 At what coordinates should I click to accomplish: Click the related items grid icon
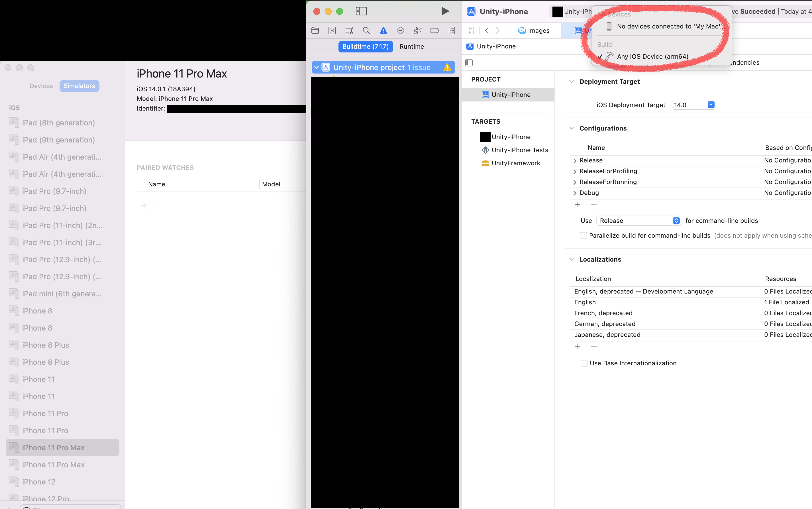pos(470,30)
